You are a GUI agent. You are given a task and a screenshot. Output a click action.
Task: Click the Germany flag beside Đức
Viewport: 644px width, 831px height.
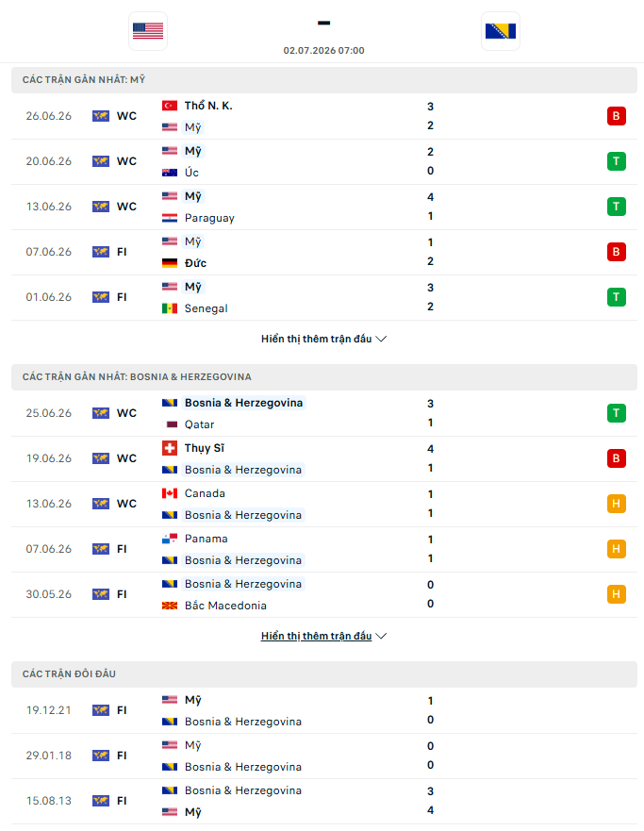pos(170,263)
